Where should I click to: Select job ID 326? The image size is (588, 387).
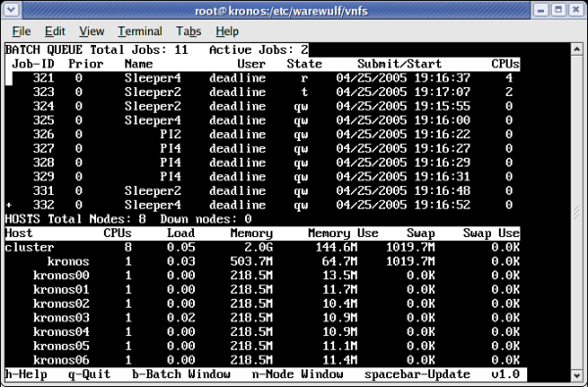[x=43, y=134]
